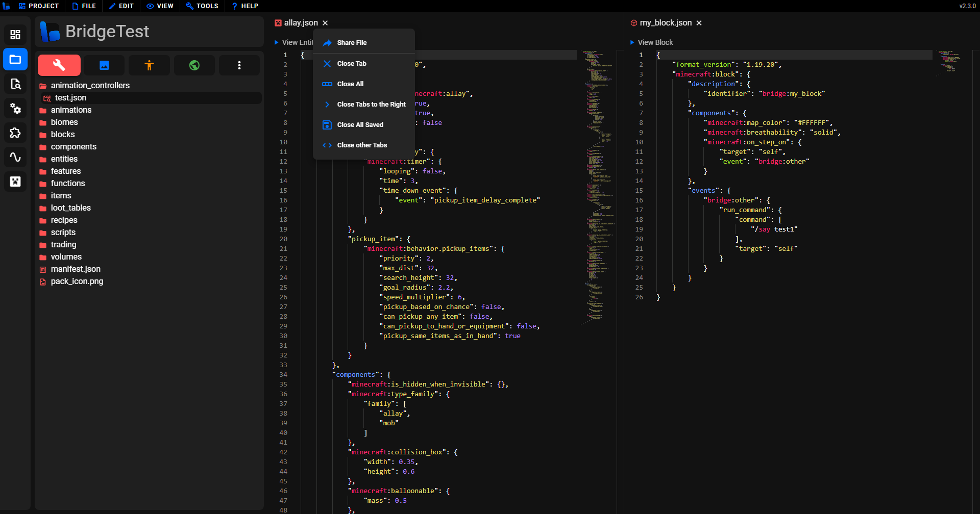
Task: Expand the blocks folder
Action: click(x=63, y=135)
